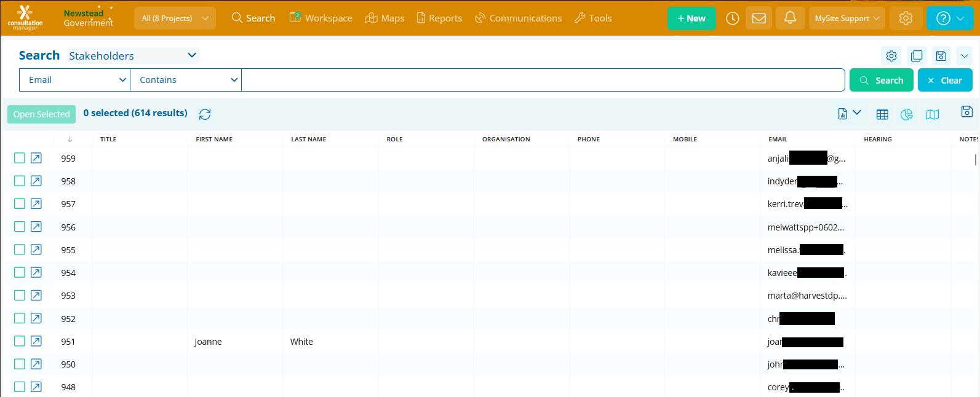Click the last name cell "White"
This screenshot has width=980, height=397.
pos(301,342)
